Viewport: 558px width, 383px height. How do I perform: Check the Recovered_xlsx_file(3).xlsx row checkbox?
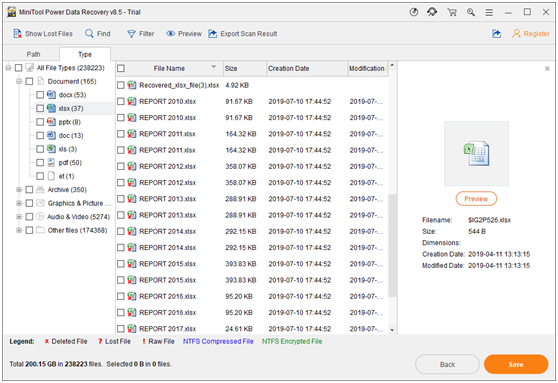point(121,85)
